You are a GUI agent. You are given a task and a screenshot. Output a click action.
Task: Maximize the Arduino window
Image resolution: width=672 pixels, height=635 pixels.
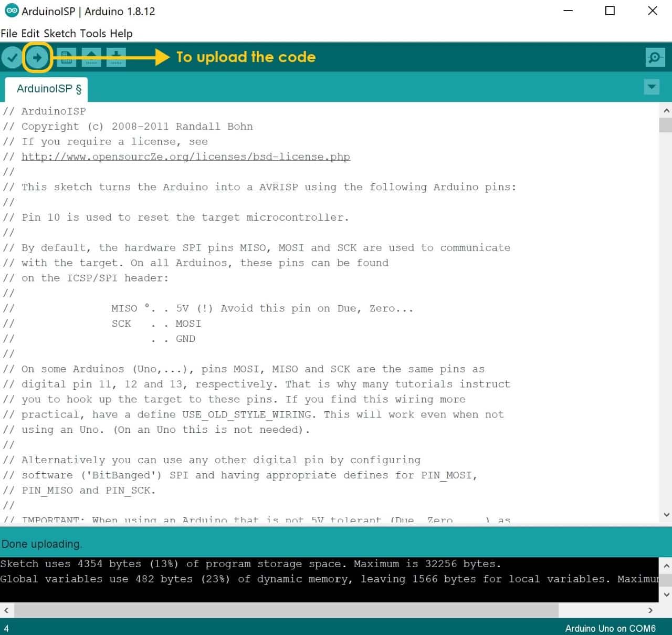click(x=610, y=11)
